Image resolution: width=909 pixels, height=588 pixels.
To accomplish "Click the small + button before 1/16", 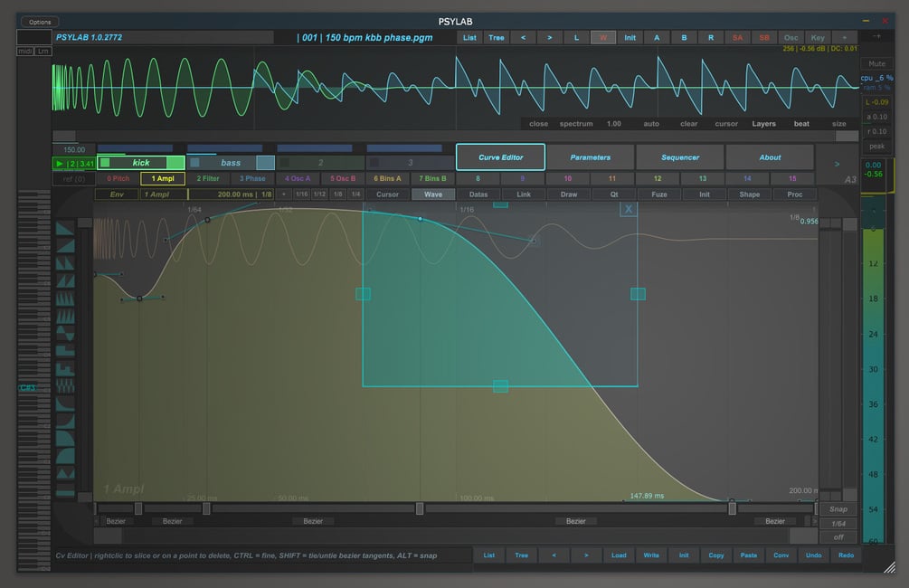I will (x=283, y=194).
